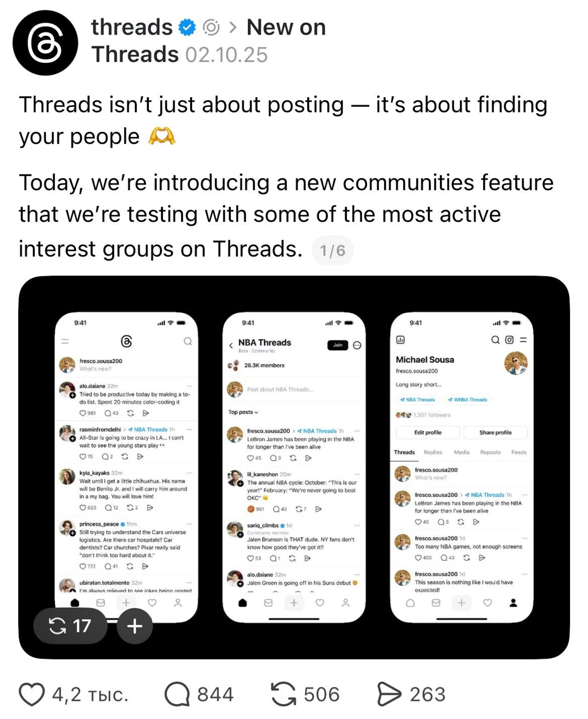
Task: Expand the Top posts sort dropdown
Action: (x=243, y=412)
